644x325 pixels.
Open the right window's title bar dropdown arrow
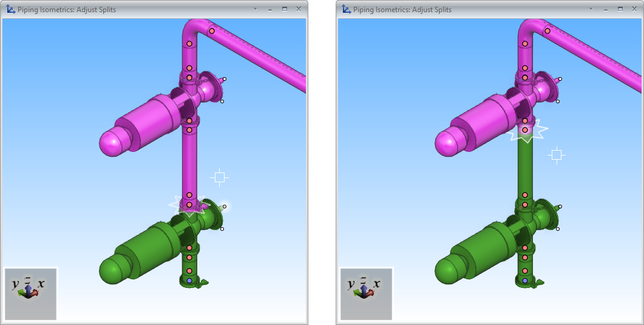pos(591,9)
